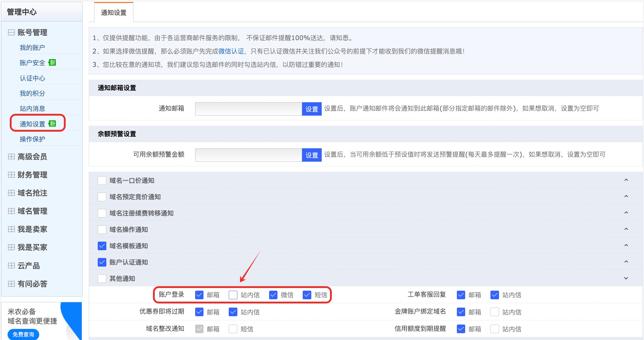Expand the 云产品 plus icon
The image size is (644, 340).
tap(11, 266)
